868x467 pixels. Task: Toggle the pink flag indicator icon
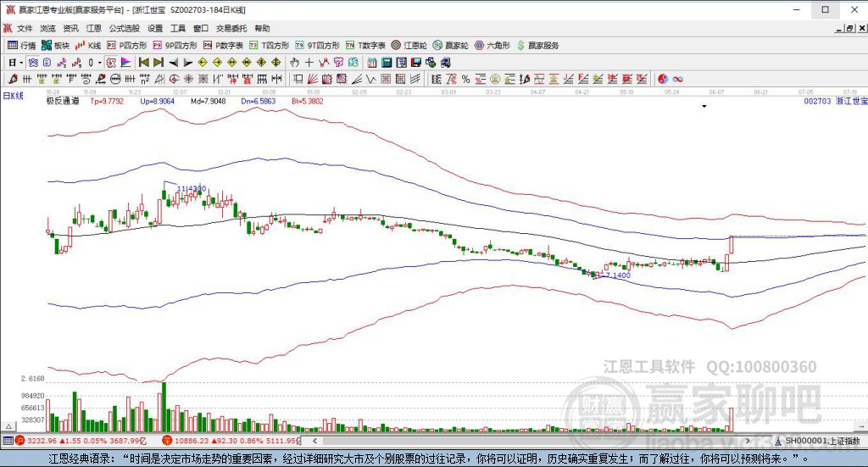pos(125,63)
